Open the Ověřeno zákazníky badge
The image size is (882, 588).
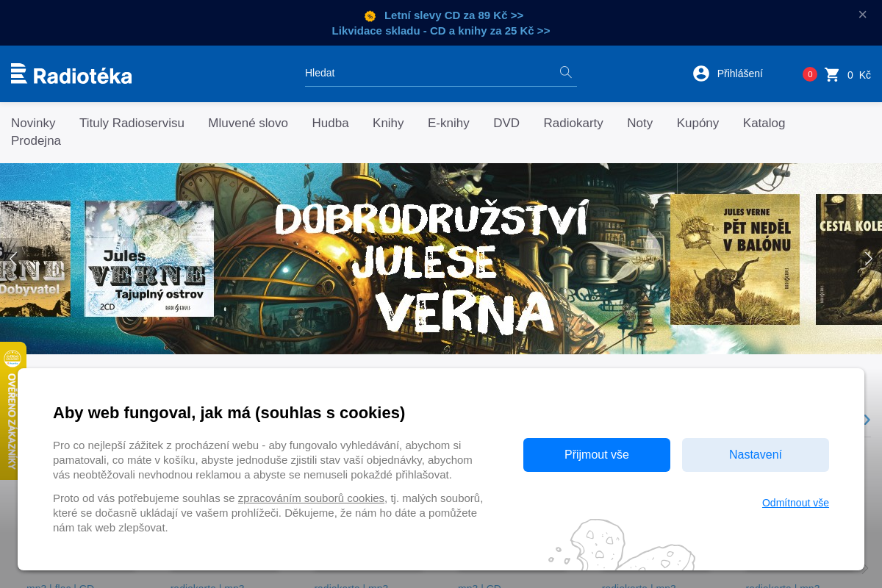coord(12,411)
